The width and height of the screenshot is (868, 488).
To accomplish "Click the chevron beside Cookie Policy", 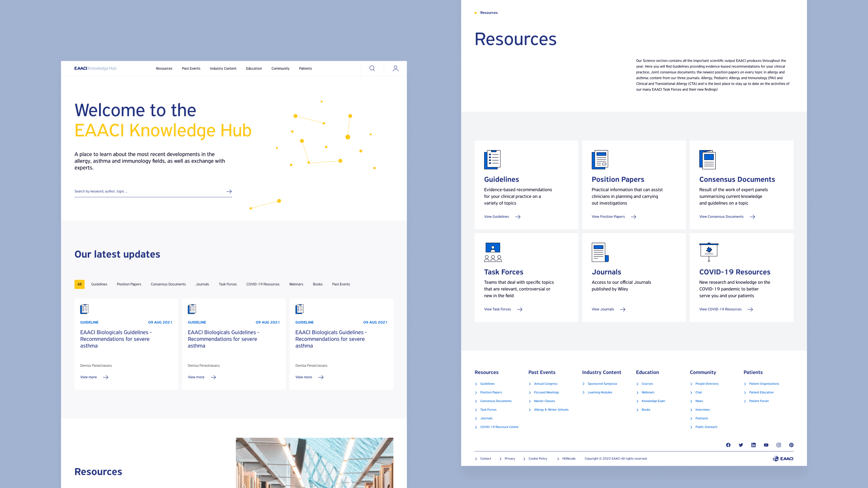I will pyautogui.click(x=524, y=459).
